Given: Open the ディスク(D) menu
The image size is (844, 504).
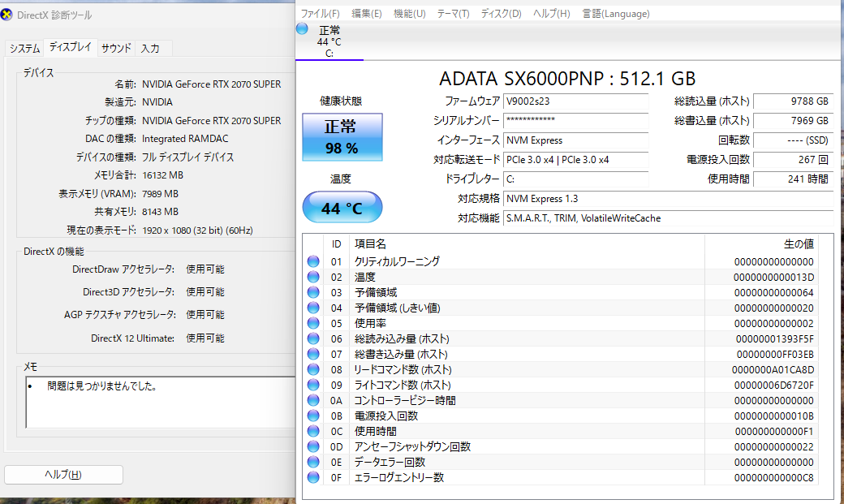Looking at the screenshot, I should (x=502, y=14).
